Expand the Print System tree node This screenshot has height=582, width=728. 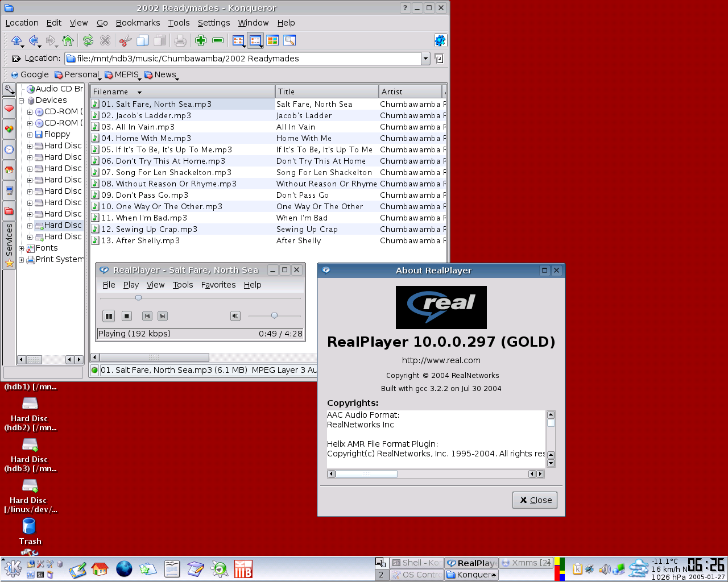tap(22, 260)
